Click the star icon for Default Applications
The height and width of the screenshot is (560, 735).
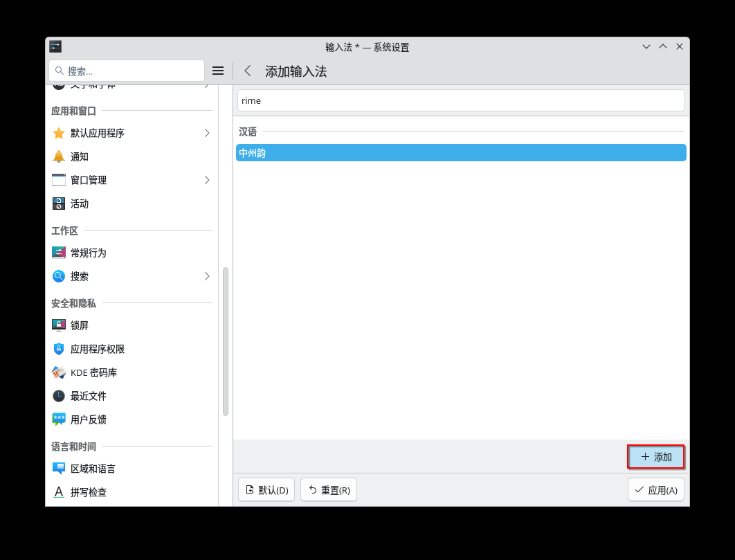click(59, 133)
